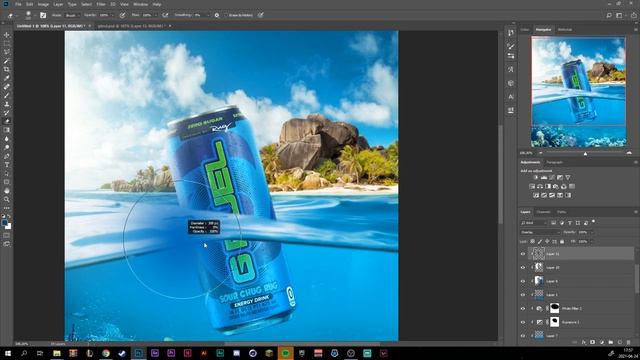This screenshot has width=640, height=360.
Task: Switch to the Channels tab
Action: click(x=543, y=212)
